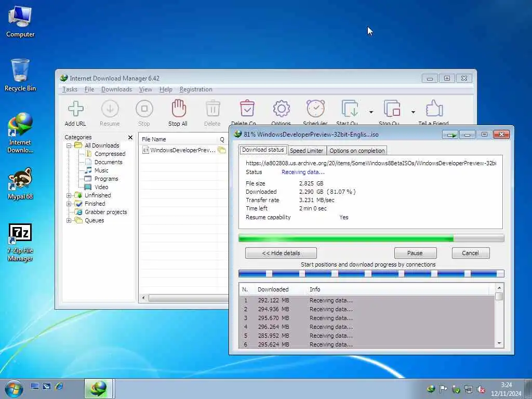The width and height of the screenshot is (532, 399).
Task: Click the muted volume tray icon
Action: point(481,390)
